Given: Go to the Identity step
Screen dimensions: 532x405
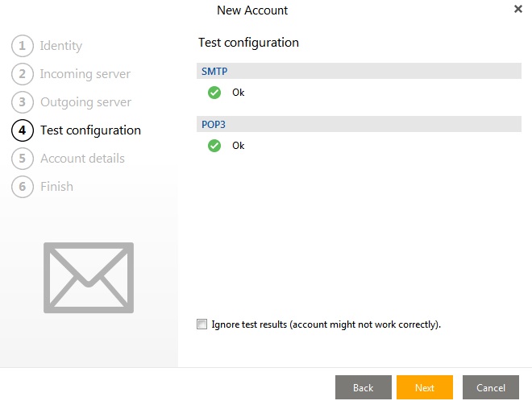Looking at the screenshot, I should (61, 46).
